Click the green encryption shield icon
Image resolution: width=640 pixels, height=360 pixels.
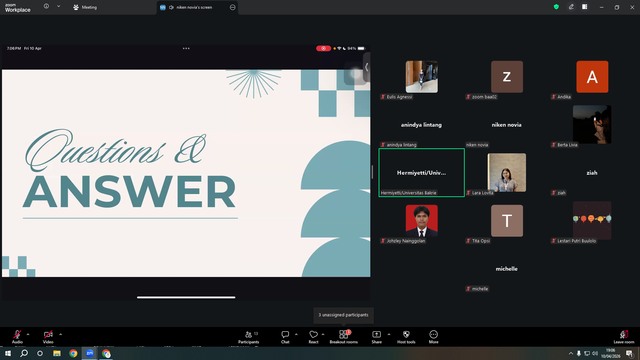click(x=556, y=7)
